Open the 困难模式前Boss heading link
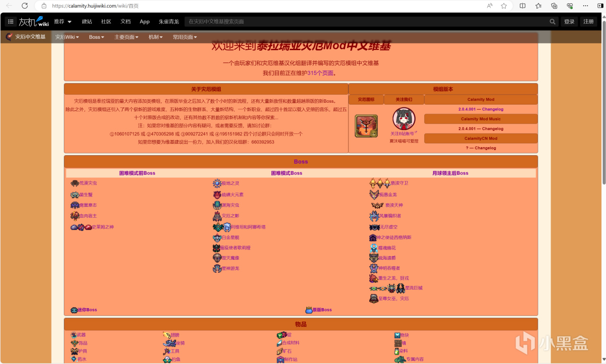This screenshot has height=364, width=606. [137, 173]
